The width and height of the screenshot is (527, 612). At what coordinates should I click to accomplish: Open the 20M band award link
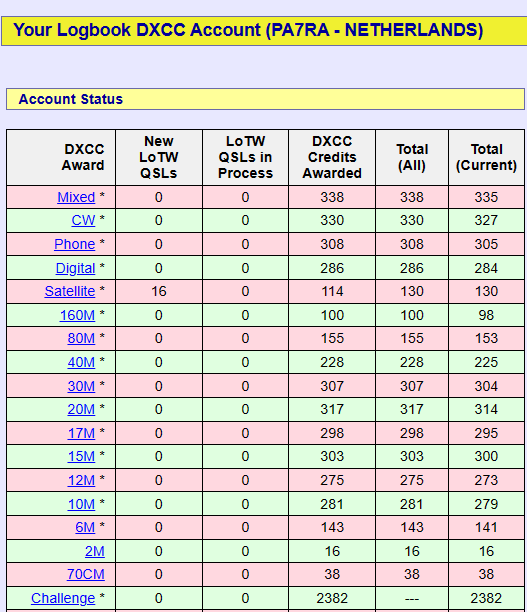coord(81,409)
